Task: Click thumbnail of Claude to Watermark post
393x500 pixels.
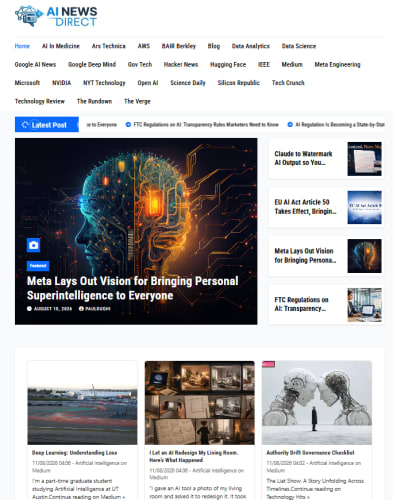Action: [364, 159]
